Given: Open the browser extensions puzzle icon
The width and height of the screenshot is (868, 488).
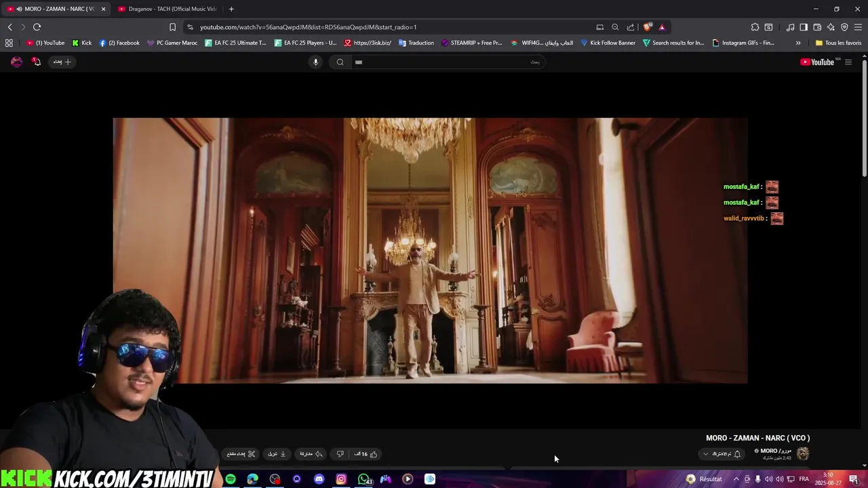Looking at the screenshot, I should click(x=755, y=27).
